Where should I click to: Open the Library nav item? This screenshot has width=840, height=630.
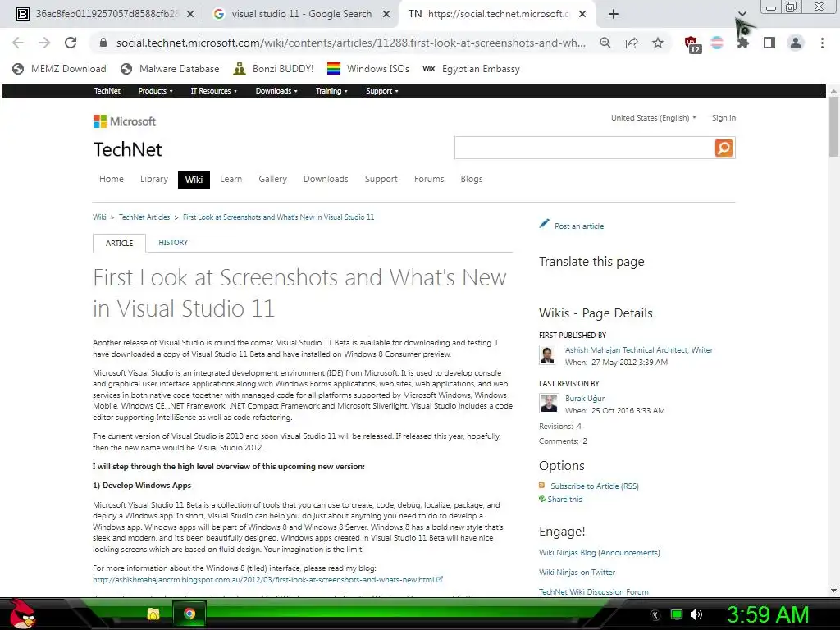tap(153, 179)
